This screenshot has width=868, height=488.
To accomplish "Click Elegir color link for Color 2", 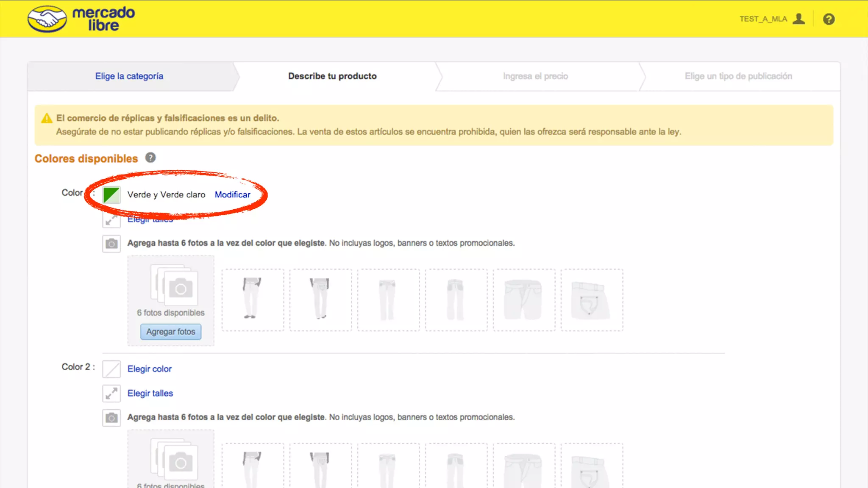I will point(149,369).
